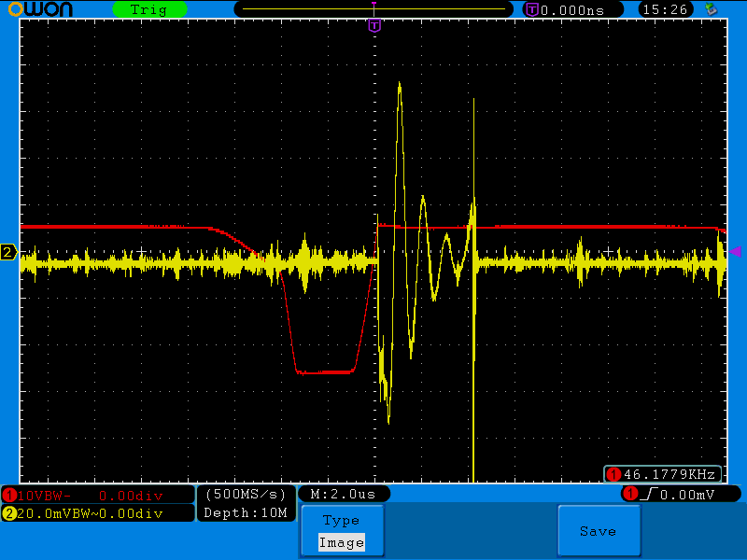The image size is (747, 560).
Task: Click the (500MS/s) sample rate text
Action: coord(246,495)
